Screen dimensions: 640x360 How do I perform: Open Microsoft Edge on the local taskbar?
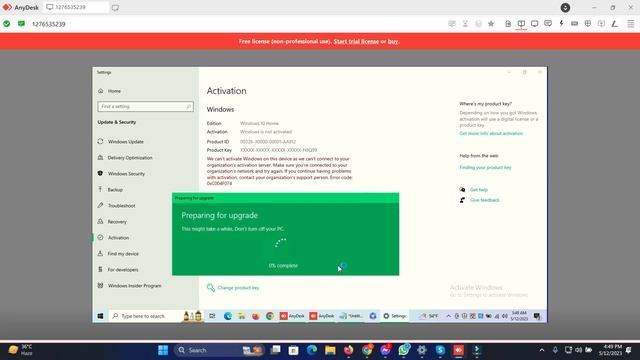[312, 350]
